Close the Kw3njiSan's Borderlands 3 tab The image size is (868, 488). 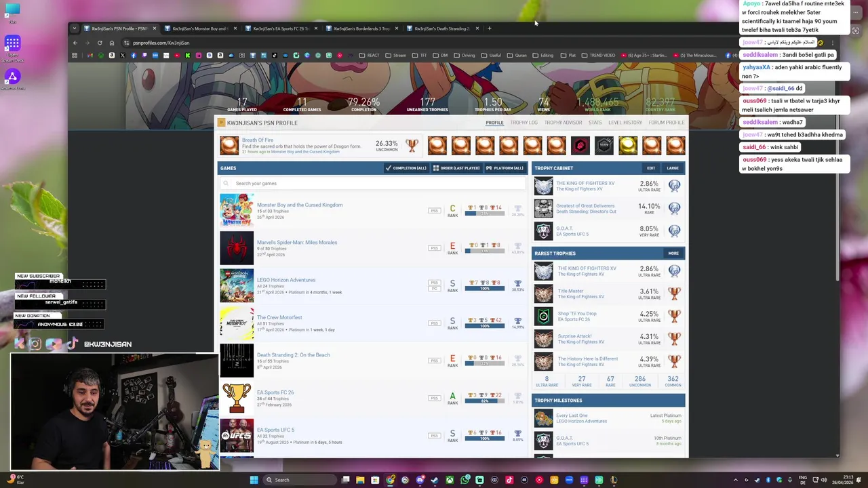coord(397,28)
